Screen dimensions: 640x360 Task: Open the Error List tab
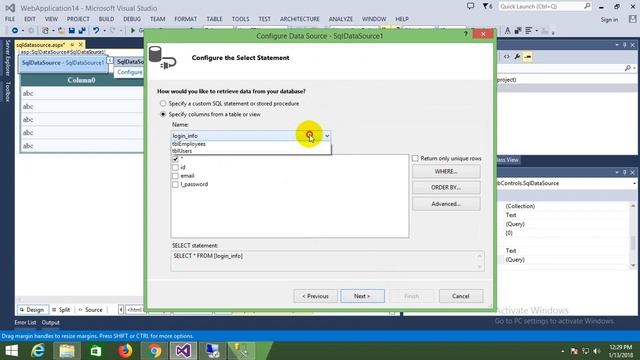(x=25, y=322)
